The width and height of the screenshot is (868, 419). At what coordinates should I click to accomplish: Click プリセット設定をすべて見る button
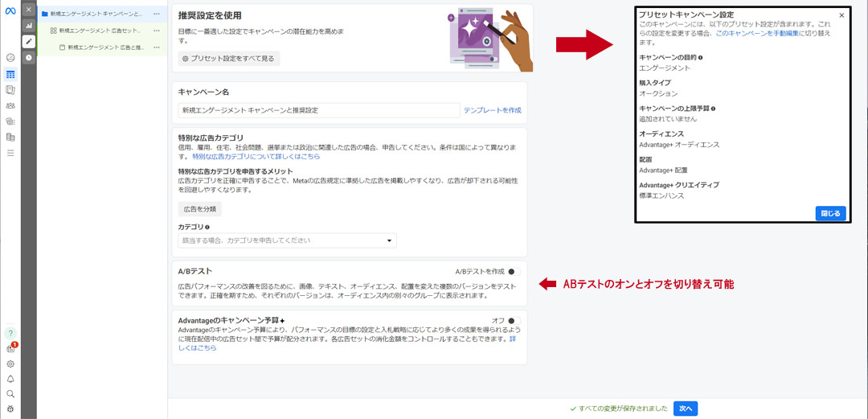[228, 58]
